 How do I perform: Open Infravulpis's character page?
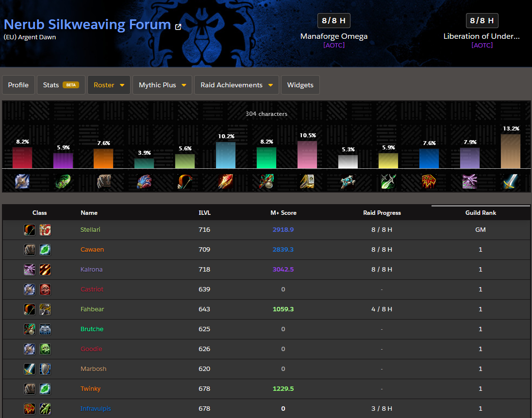click(x=95, y=408)
